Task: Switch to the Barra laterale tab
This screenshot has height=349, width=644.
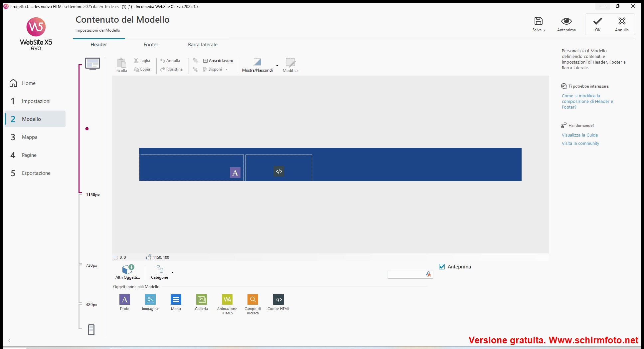Action: pos(203,45)
